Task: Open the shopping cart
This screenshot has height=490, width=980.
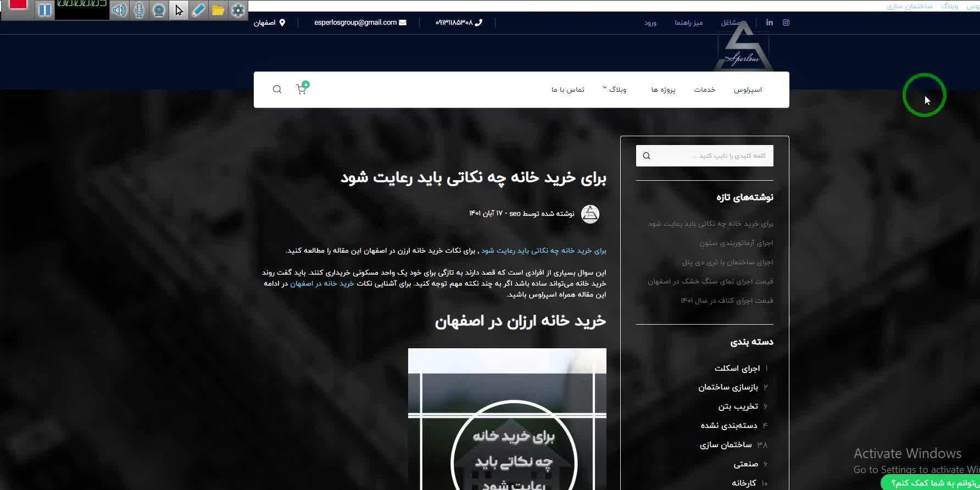Action: (x=302, y=89)
